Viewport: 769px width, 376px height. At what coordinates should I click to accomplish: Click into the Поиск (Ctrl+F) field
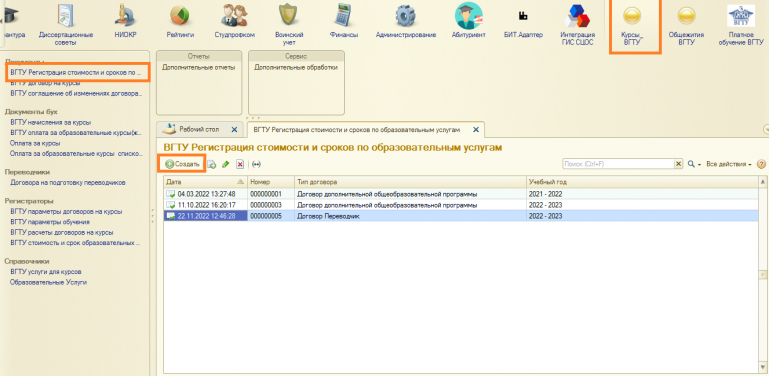point(618,164)
